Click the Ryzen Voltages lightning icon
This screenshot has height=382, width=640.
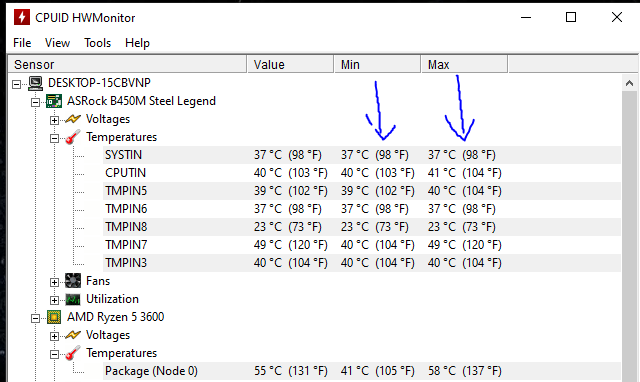(x=73, y=335)
